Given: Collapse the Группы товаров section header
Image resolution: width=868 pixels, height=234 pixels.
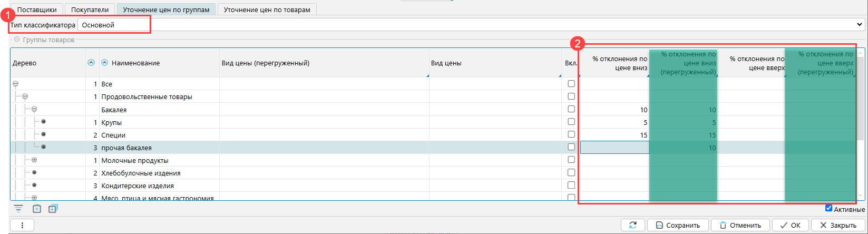Looking at the screenshot, I should coord(17,40).
